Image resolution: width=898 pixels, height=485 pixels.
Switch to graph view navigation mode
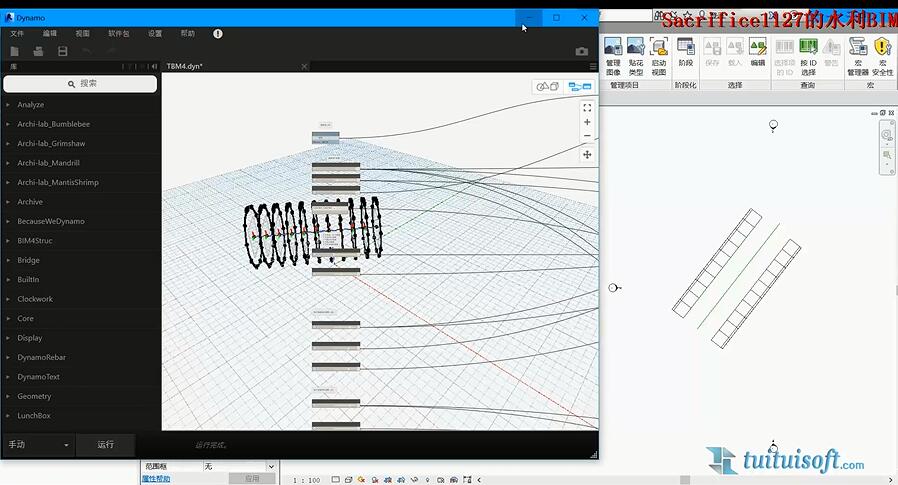[x=579, y=87]
